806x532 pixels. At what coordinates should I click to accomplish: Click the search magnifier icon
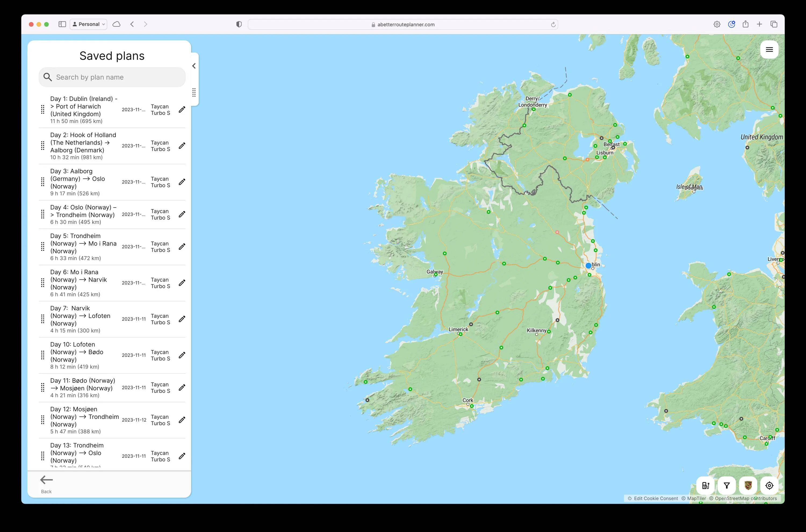point(48,77)
